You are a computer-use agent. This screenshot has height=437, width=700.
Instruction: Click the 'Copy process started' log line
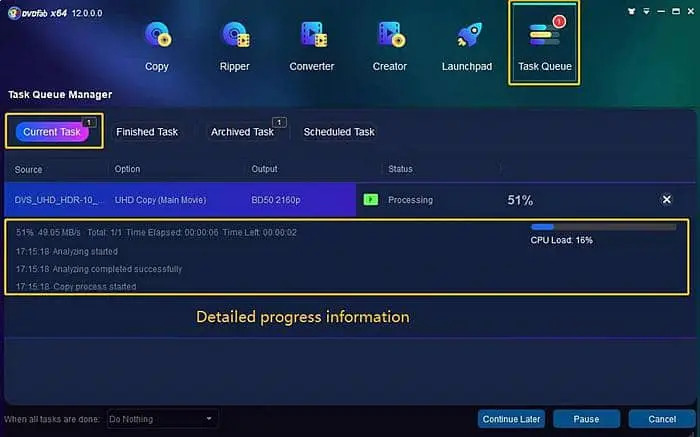coord(76,286)
